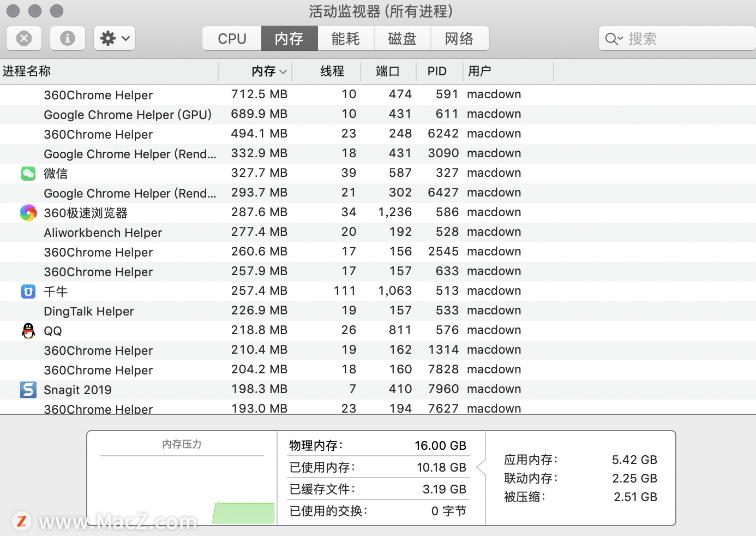Click the 1,063 ports value
Viewport: 756px width, 536px height.
(395, 290)
